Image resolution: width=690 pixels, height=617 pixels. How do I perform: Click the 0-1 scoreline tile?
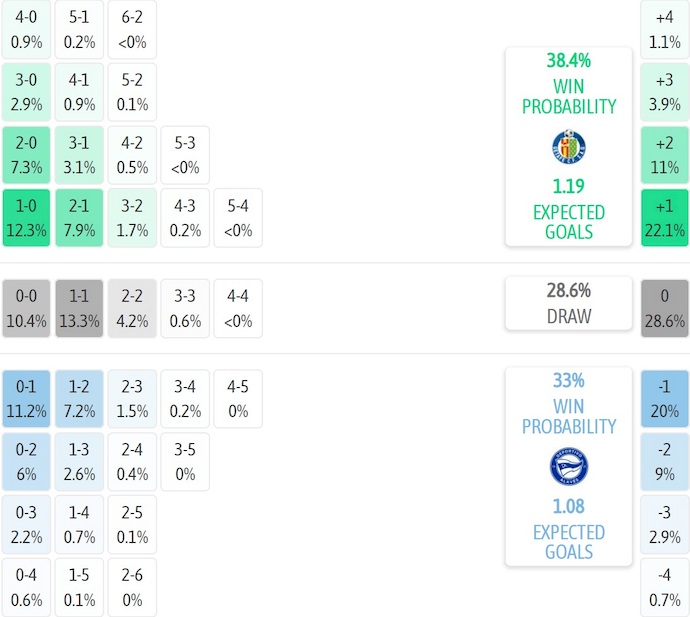pos(26,398)
